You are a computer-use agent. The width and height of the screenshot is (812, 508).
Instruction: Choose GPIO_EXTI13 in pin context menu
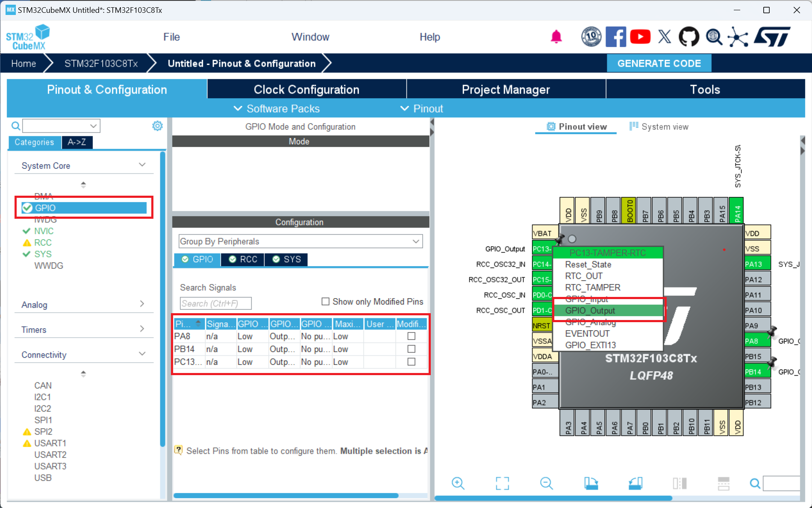(608, 345)
